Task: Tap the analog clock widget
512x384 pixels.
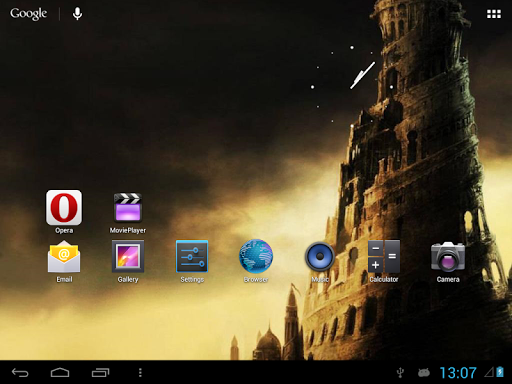Action: coord(352,87)
